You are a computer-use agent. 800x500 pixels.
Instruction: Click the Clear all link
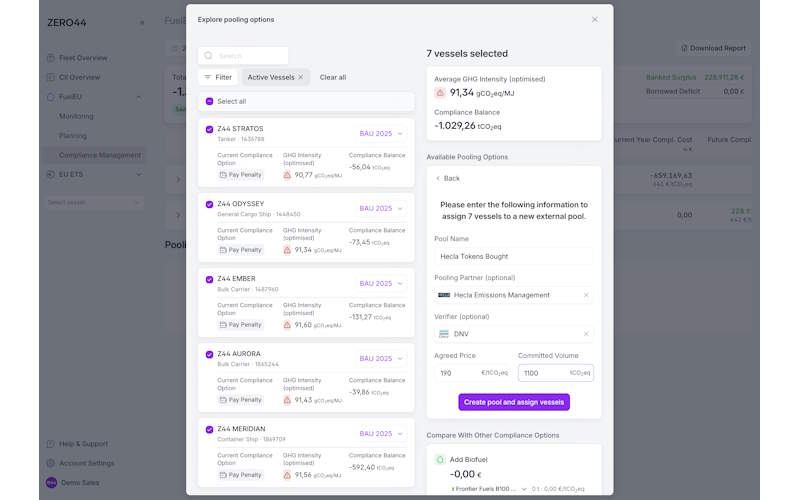coord(333,77)
